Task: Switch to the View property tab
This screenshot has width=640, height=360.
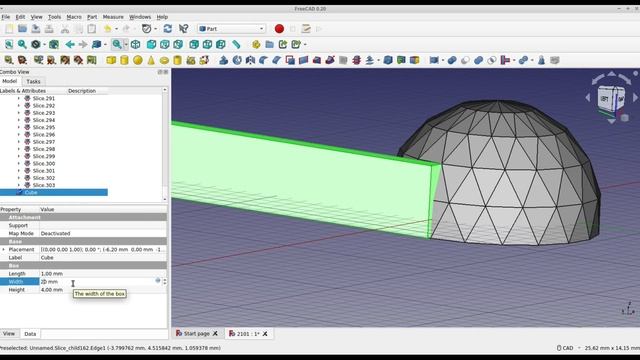Action: pos(9,333)
